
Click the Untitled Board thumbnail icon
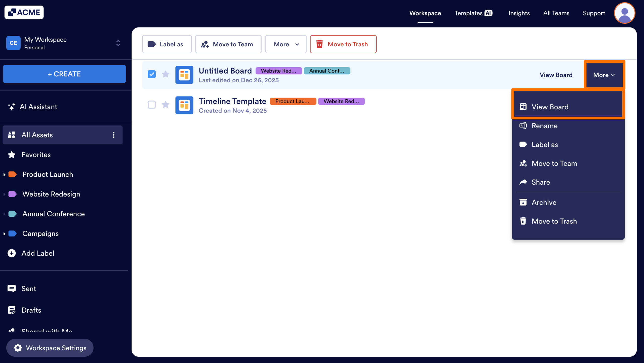(x=184, y=75)
